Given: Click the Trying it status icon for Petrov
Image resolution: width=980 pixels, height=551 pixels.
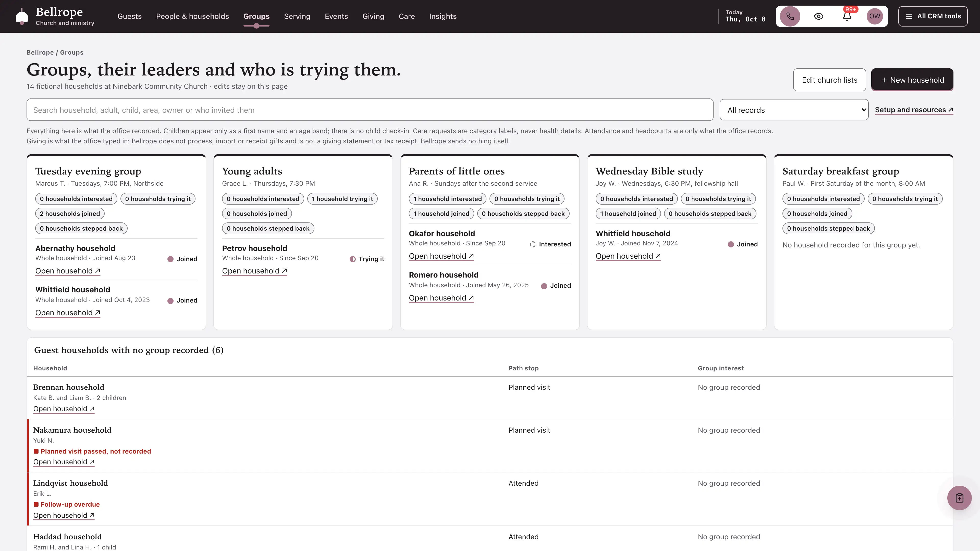Looking at the screenshot, I should [353, 259].
